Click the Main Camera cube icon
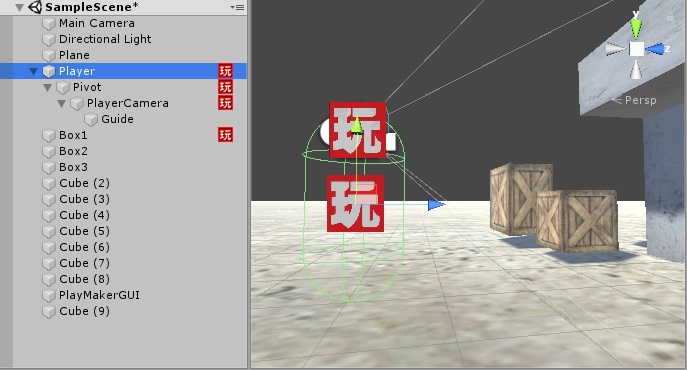Screen dimensions: 687x370 coord(49,23)
